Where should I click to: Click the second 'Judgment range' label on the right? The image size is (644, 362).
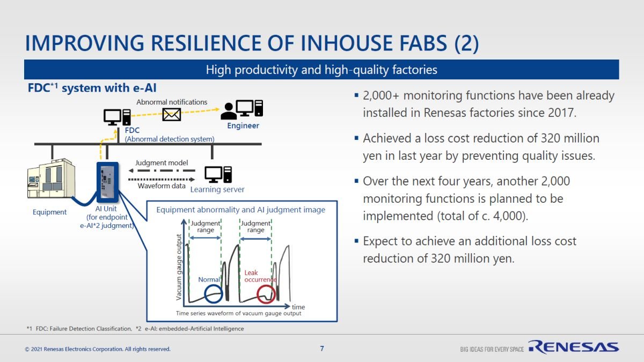pyautogui.click(x=256, y=227)
